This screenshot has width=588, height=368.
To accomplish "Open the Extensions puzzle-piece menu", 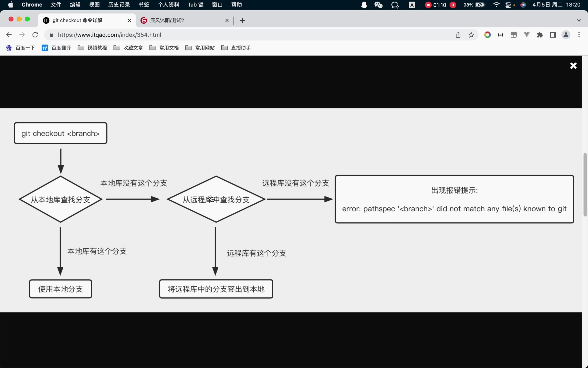I will coord(540,35).
